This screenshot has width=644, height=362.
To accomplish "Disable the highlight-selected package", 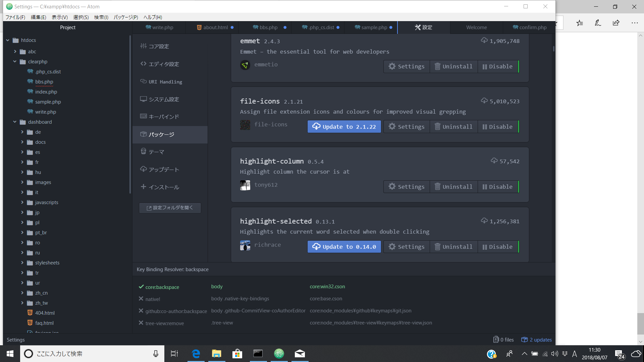I will point(498,246).
